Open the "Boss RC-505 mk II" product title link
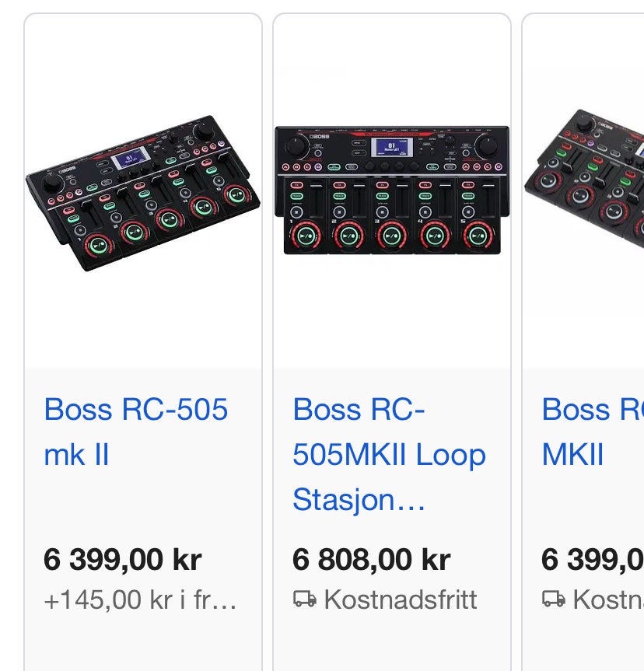The image size is (644, 671). pos(136,432)
